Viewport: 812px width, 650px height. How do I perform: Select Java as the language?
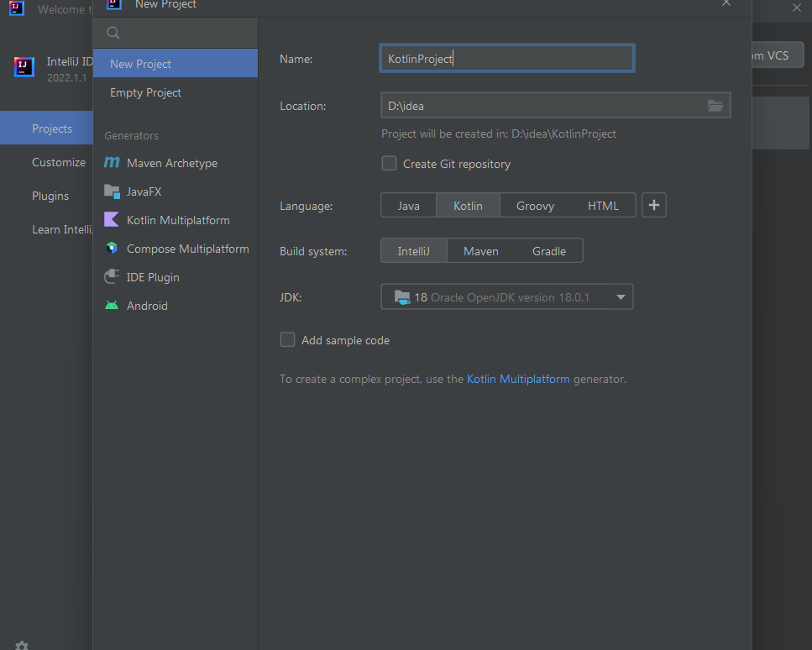409,206
